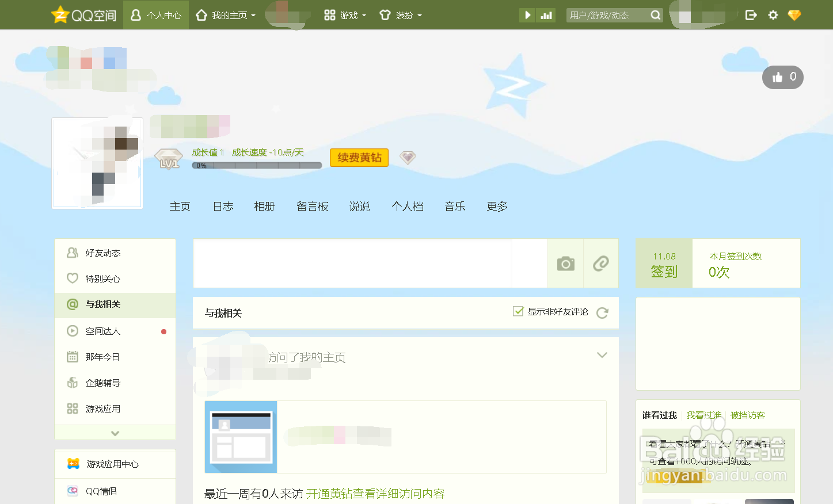The image size is (833, 504).
Task: Click the 签到 sign-in panel
Action: tap(663, 264)
